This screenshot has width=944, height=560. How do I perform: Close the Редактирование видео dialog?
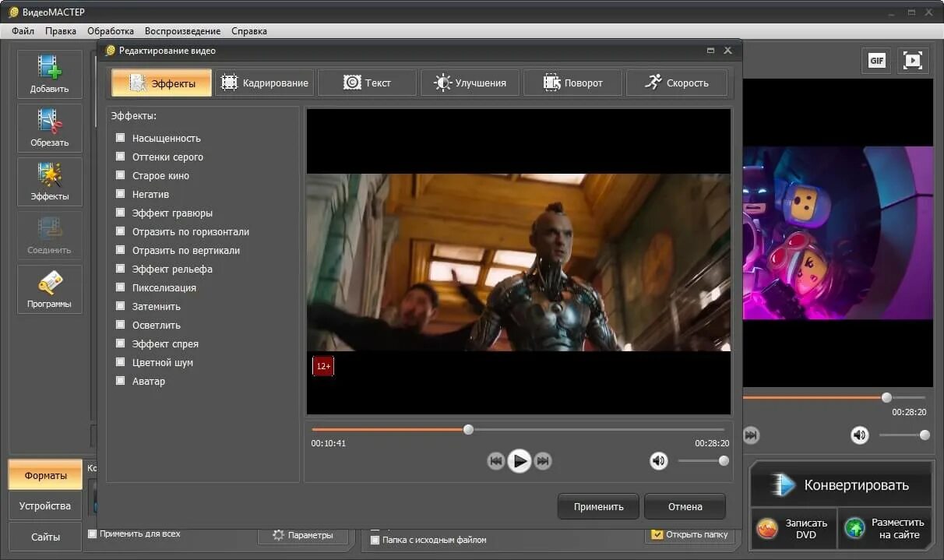pos(727,50)
